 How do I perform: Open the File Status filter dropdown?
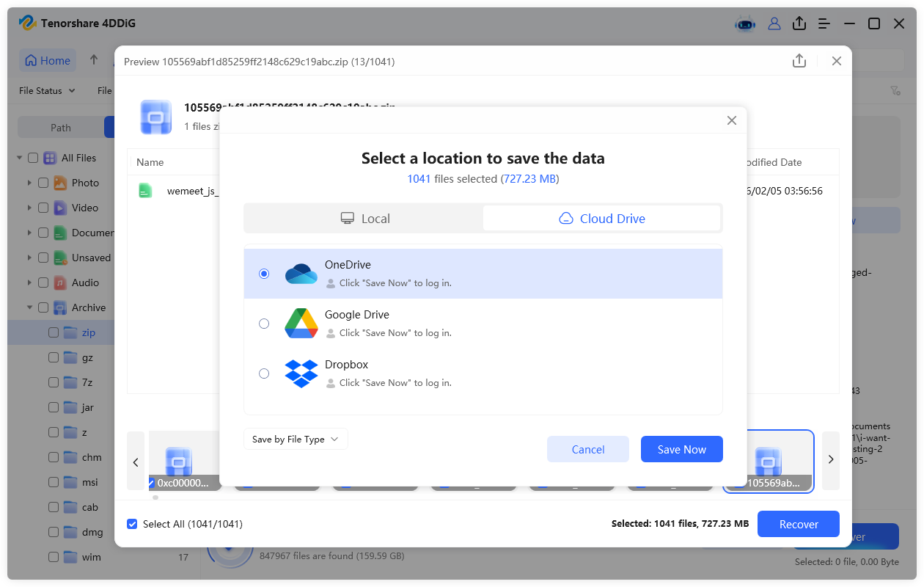[x=47, y=90]
